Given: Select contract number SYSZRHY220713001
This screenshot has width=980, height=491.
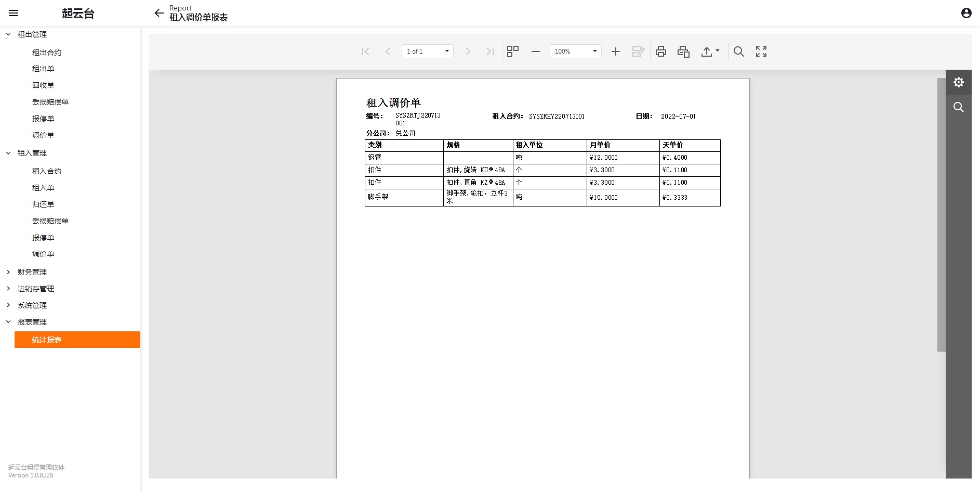Looking at the screenshot, I should click(557, 117).
